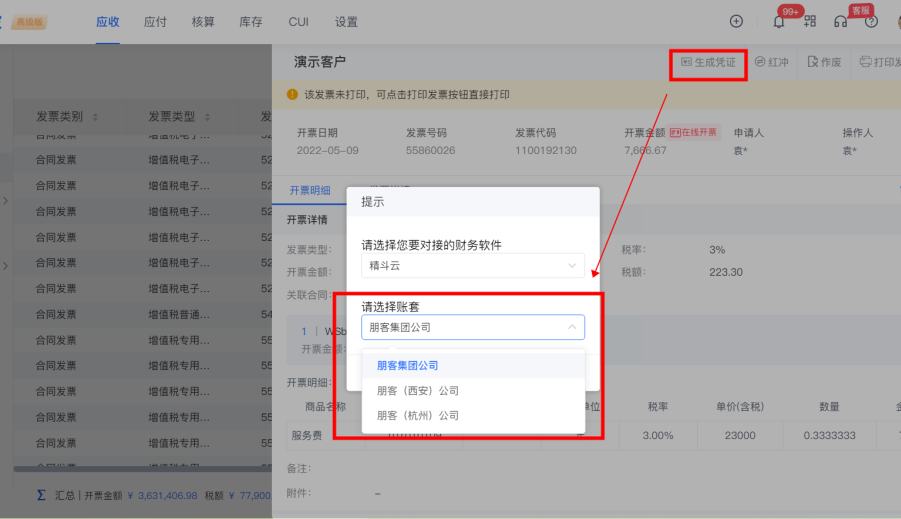Click the quantity cell 0.3333333
901x519 pixels.
coord(829,435)
